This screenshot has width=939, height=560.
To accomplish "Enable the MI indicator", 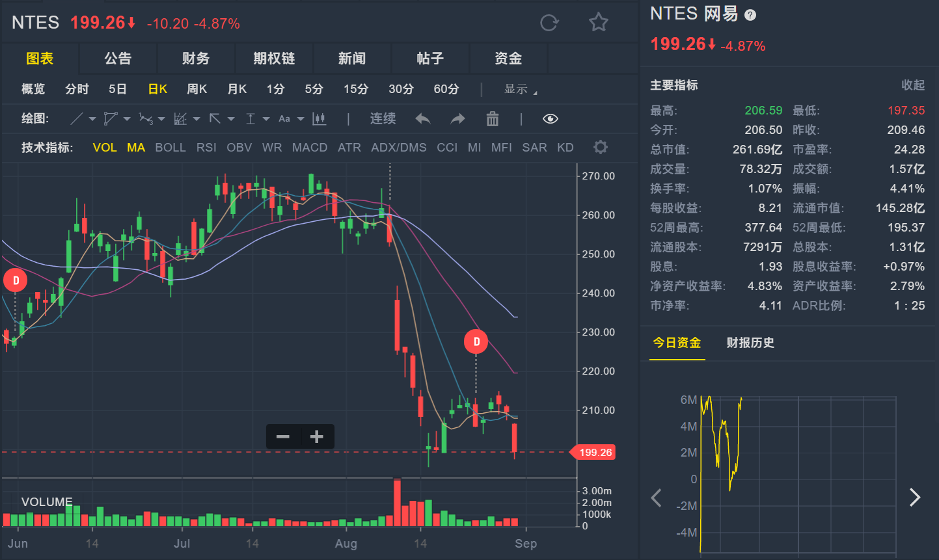I will [474, 148].
